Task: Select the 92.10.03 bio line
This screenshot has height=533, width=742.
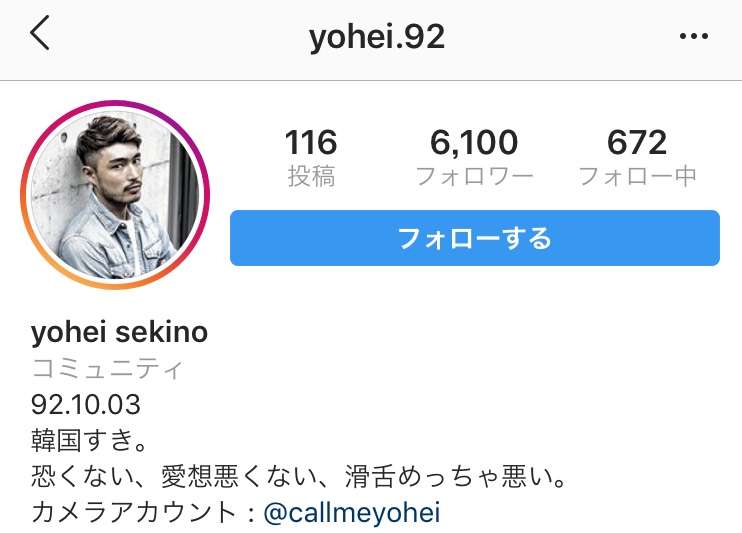Action: point(86,404)
